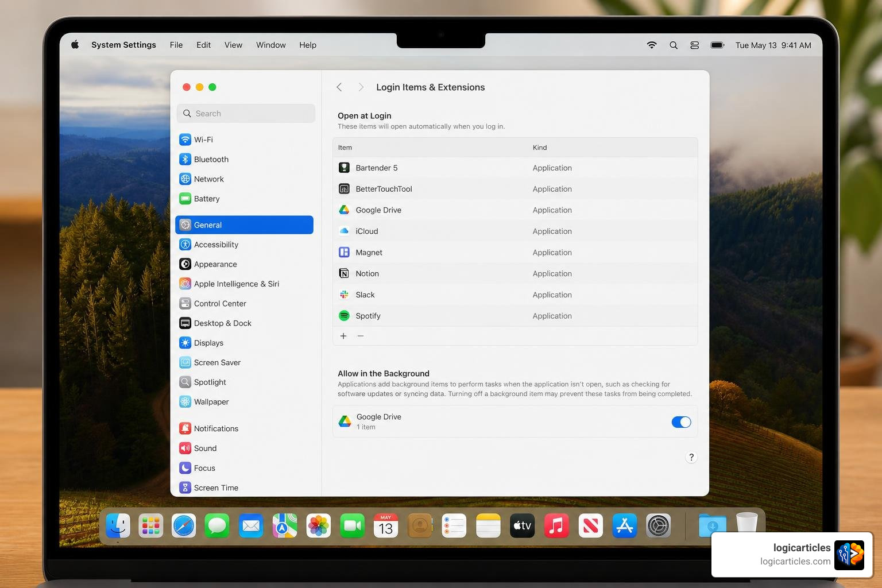
Task: Open the Apple menu
Action: tap(75, 45)
